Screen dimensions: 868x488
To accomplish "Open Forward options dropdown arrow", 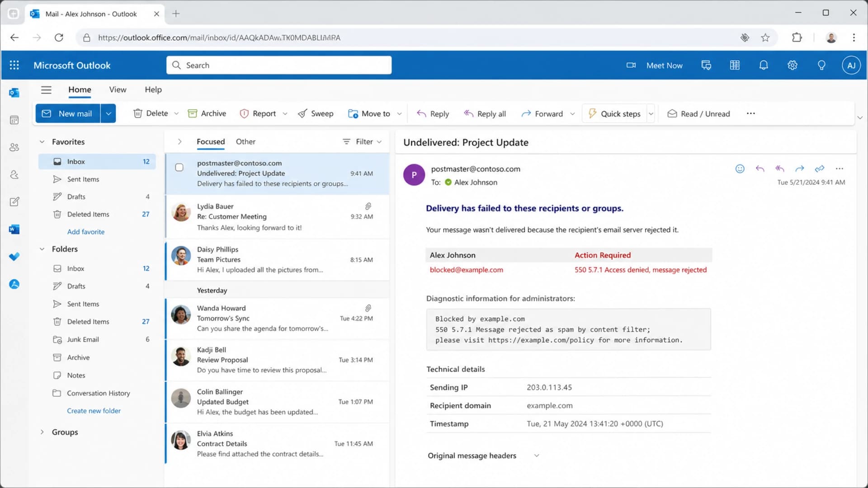I will 572,113.
